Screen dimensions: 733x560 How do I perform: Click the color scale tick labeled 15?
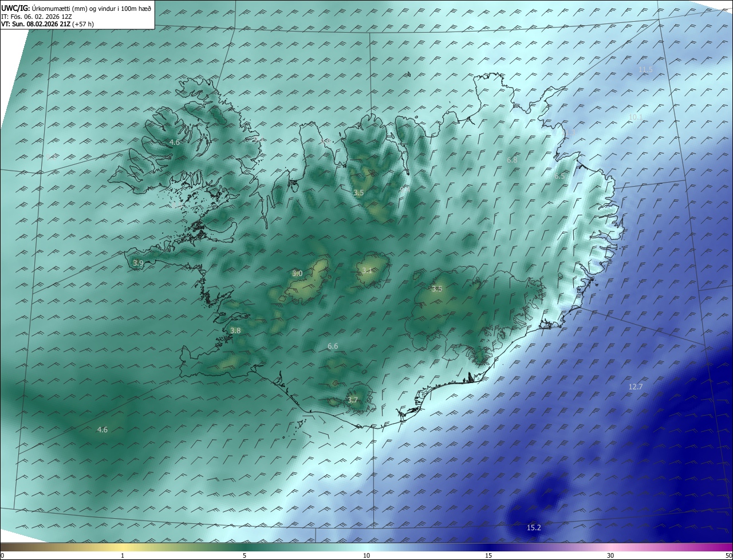(488, 555)
